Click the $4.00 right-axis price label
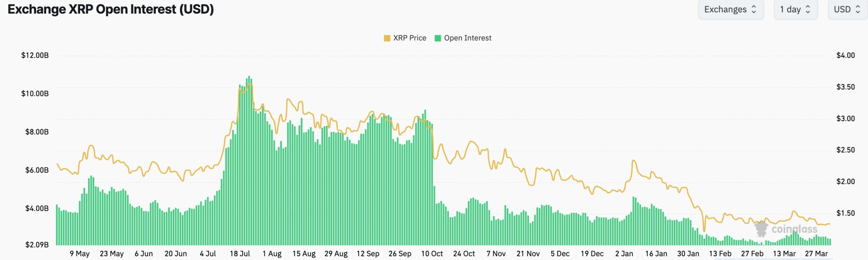 [846, 55]
